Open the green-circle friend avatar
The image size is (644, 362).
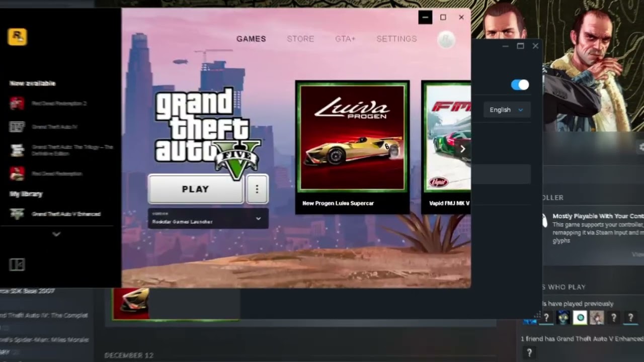pyautogui.click(x=580, y=317)
